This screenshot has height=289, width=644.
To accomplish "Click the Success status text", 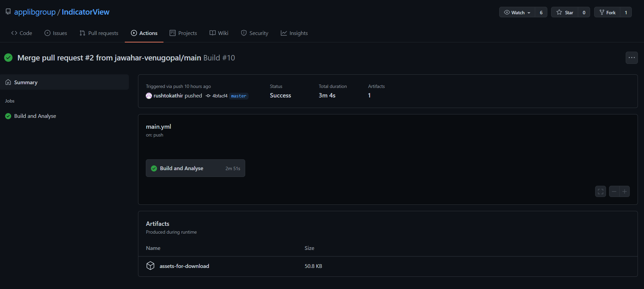I will [x=280, y=95].
